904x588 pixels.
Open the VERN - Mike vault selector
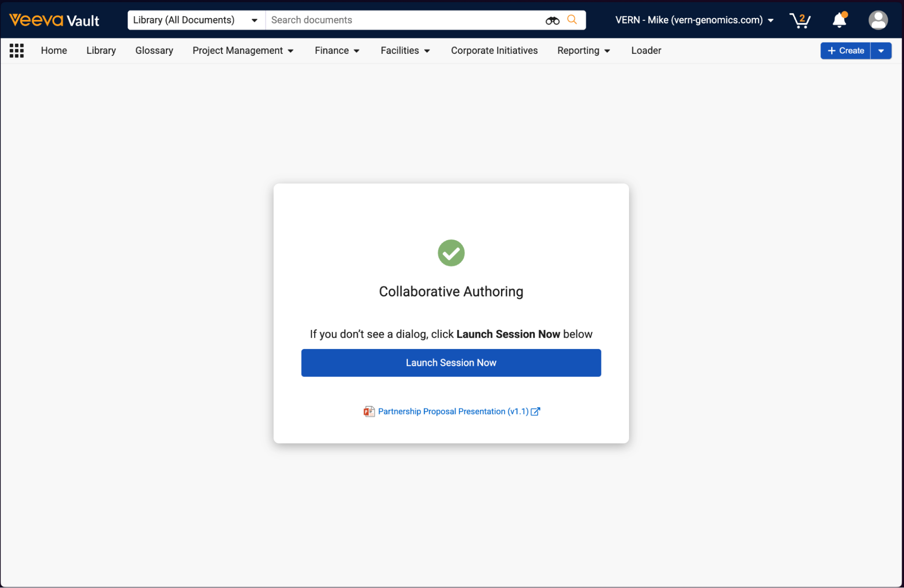[694, 20]
